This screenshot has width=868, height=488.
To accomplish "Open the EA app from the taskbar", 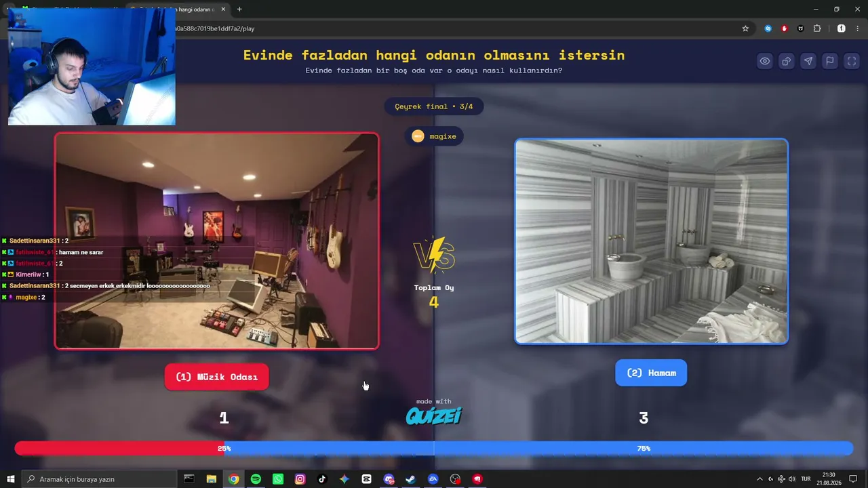I will pos(433,479).
